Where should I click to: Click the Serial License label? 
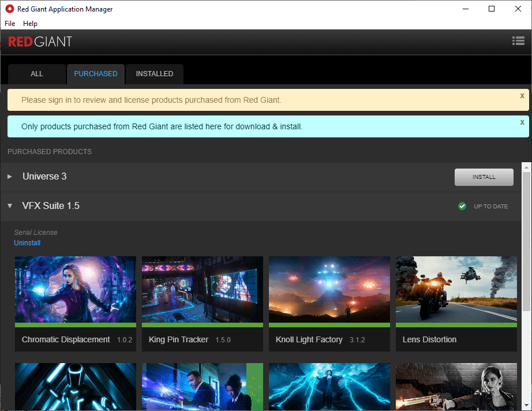pyautogui.click(x=36, y=233)
